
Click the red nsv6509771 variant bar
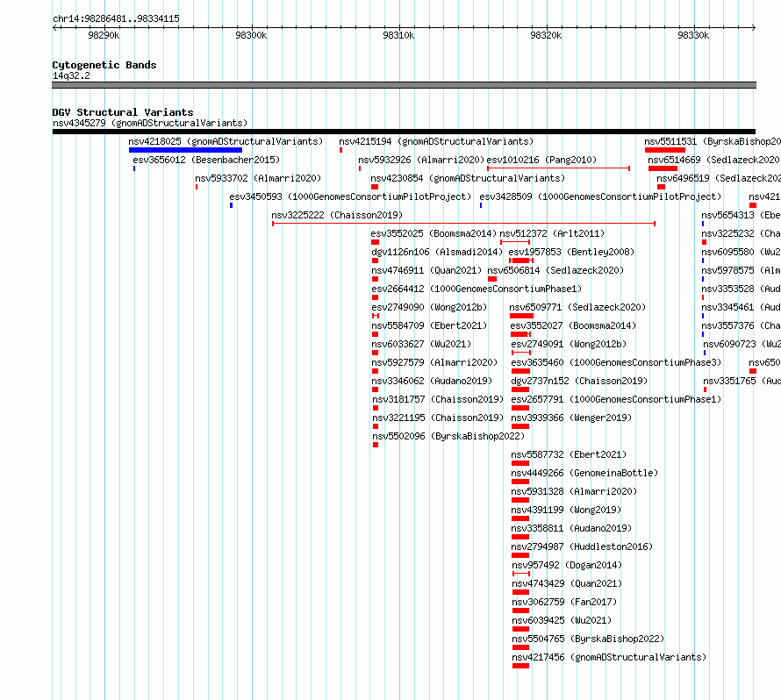[521, 316]
